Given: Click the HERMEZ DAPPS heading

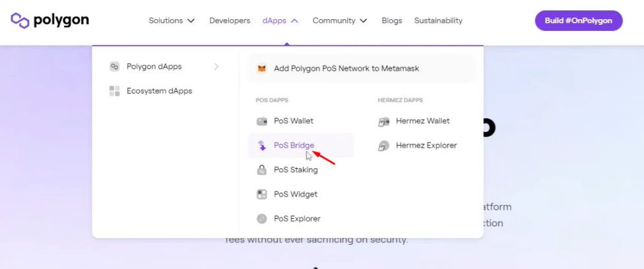Looking at the screenshot, I should (400, 100).
